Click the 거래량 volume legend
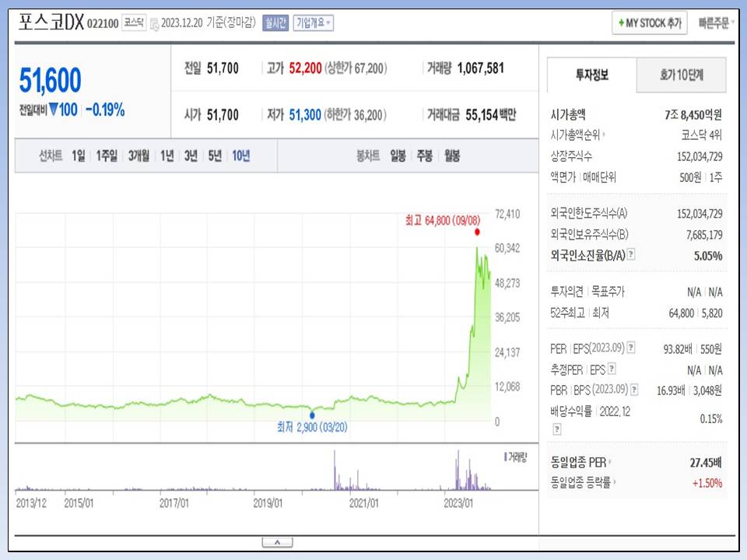Viewport: 747px width, 560px height. click(515, 457)
